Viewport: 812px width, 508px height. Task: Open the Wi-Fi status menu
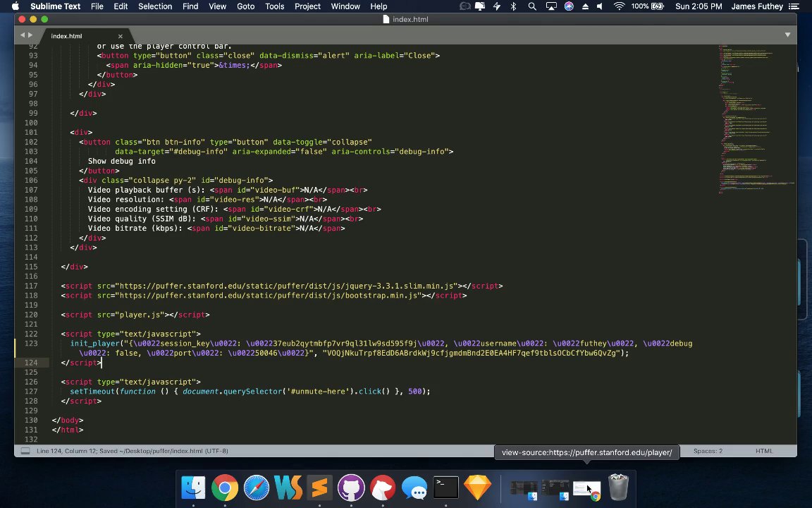(619, 6)
